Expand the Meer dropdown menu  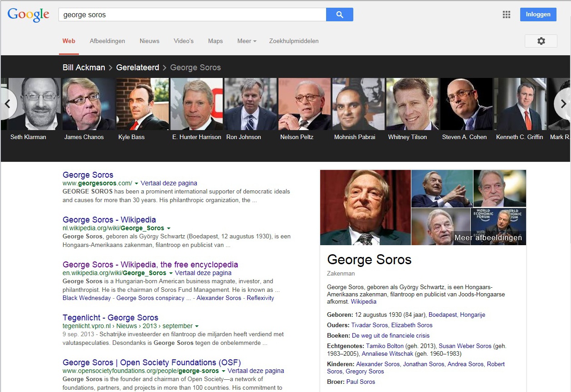pos(247,41)
